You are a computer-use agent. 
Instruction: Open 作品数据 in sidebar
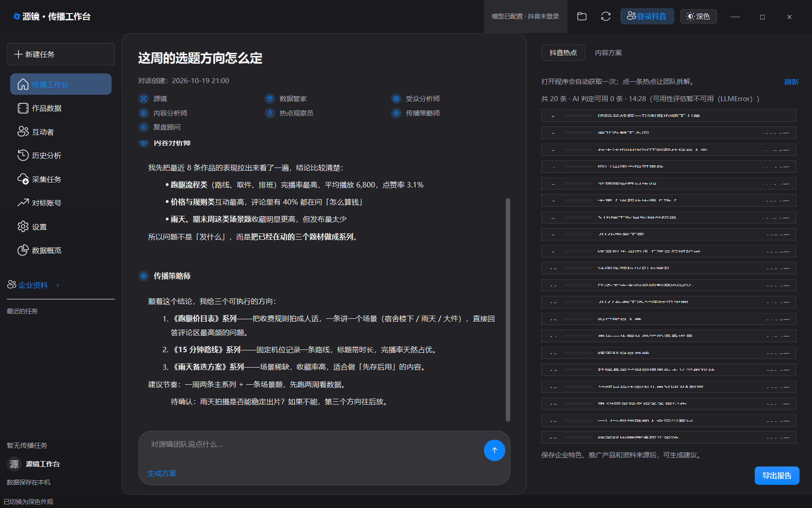point(61,108)
